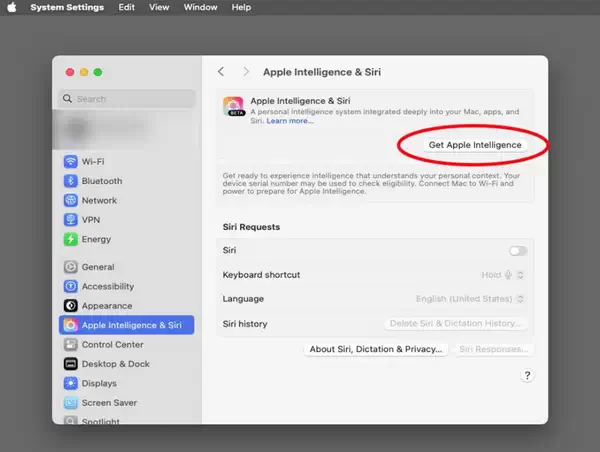Select the Accessibility label in sidebar
Viewport: 600px width, 452px height.
tap(108, 286)
